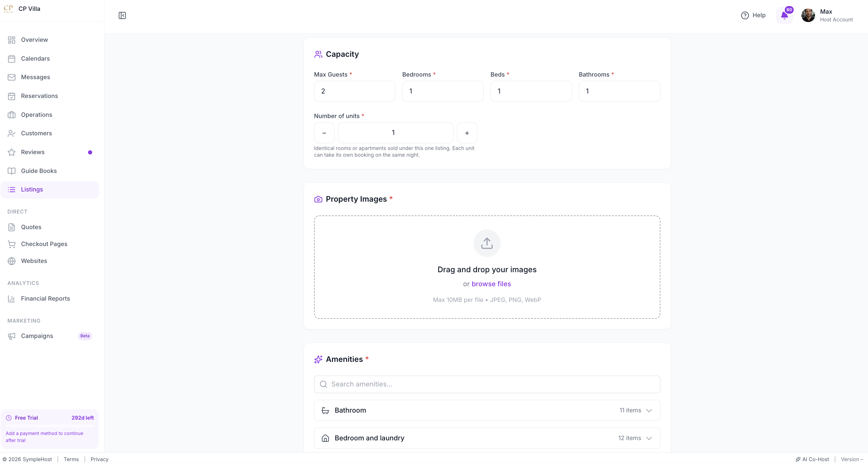Expand the Bathroom amenities section
Viewport: 868px width, 464px height.
[487, 410]
